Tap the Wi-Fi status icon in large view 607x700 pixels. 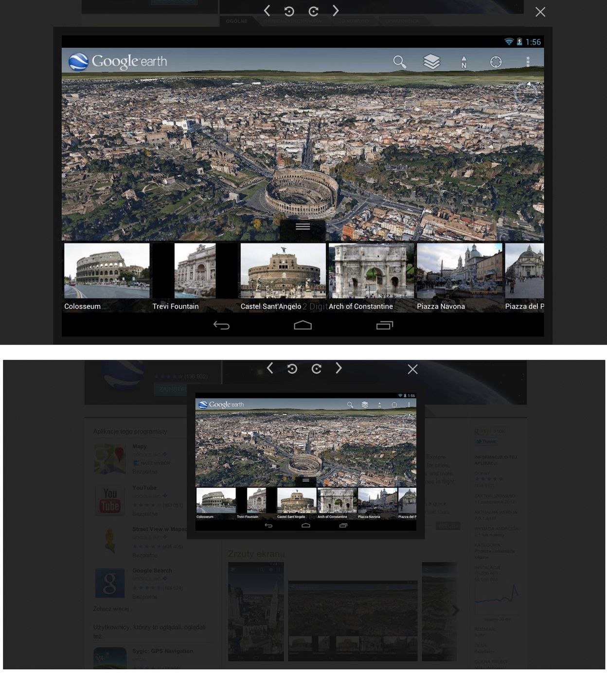tap(509, 42)
